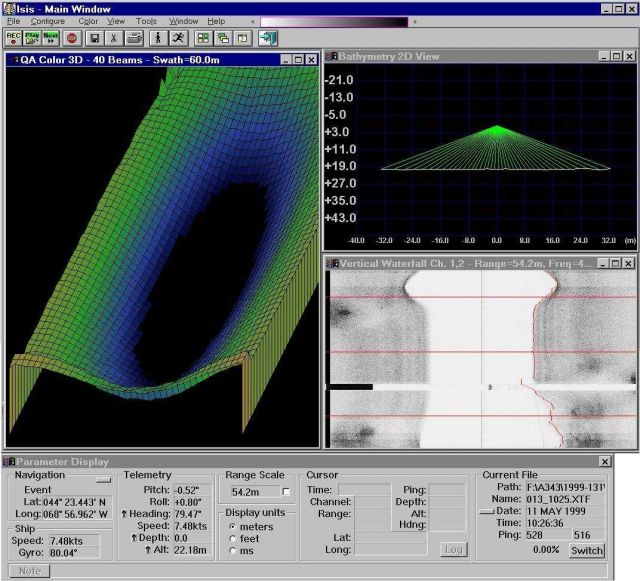Click the latitude 044° 23.443' N

[76, 502]
